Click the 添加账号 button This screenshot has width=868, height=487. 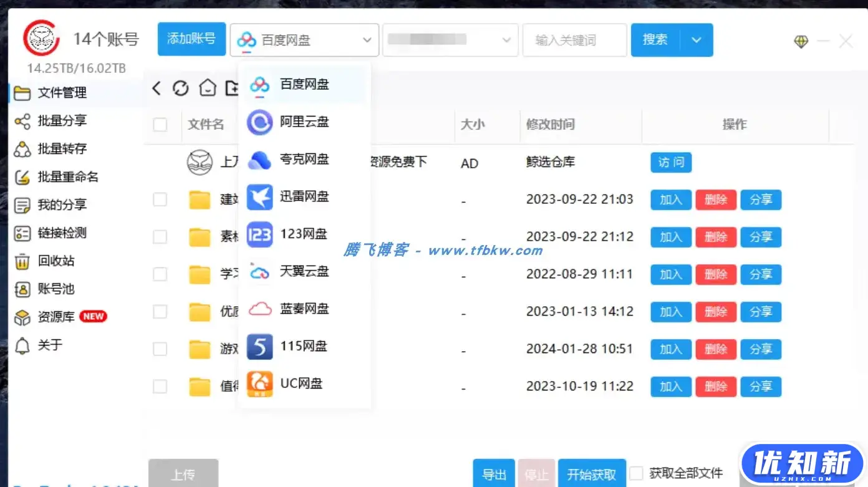[191, 38]
